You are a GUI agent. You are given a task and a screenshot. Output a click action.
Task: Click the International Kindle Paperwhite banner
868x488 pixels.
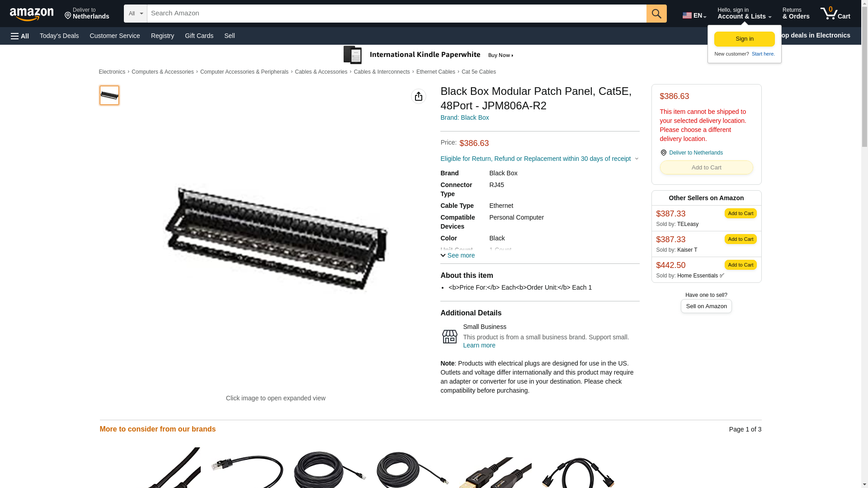429,55
